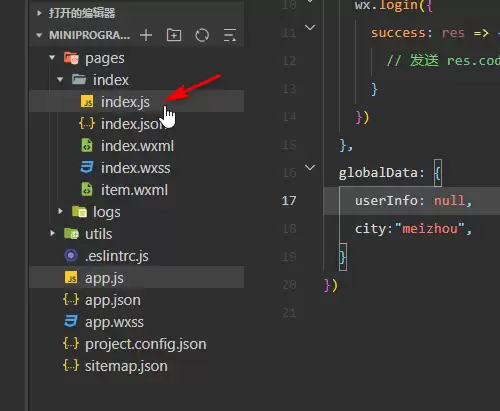Viewport: 500px width, 411px height.
Task: Place the cursor in the "meizhou" string
Action: tap(430, 229)
